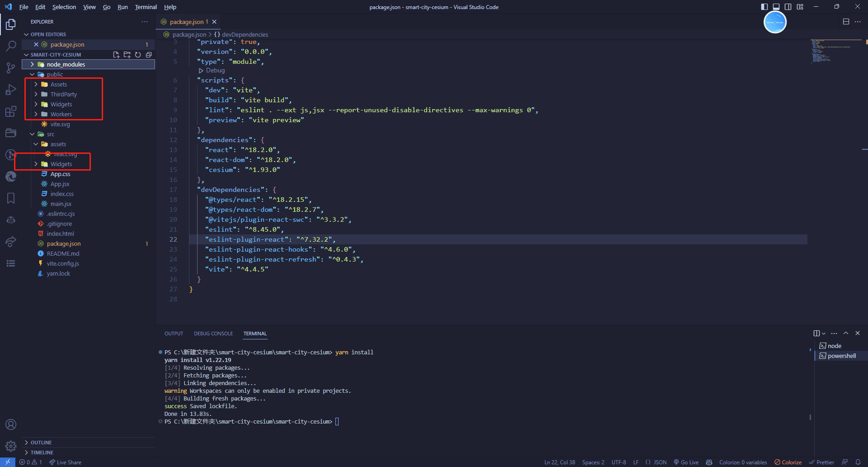868x467 pixels.
Task: Open Run and Debug view
Action: (11, 89)
